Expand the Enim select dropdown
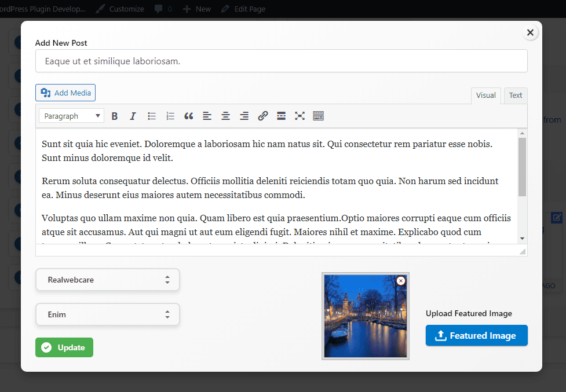The height and width of the screenshot is (392, 566). (x=108, y=314)
